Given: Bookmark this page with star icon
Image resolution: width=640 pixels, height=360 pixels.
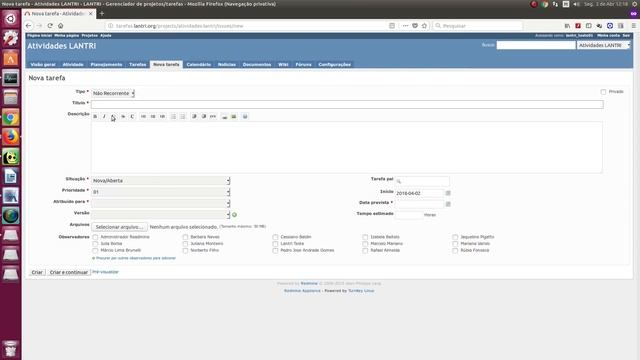Looking at the screenshot, I should (424, 26).
